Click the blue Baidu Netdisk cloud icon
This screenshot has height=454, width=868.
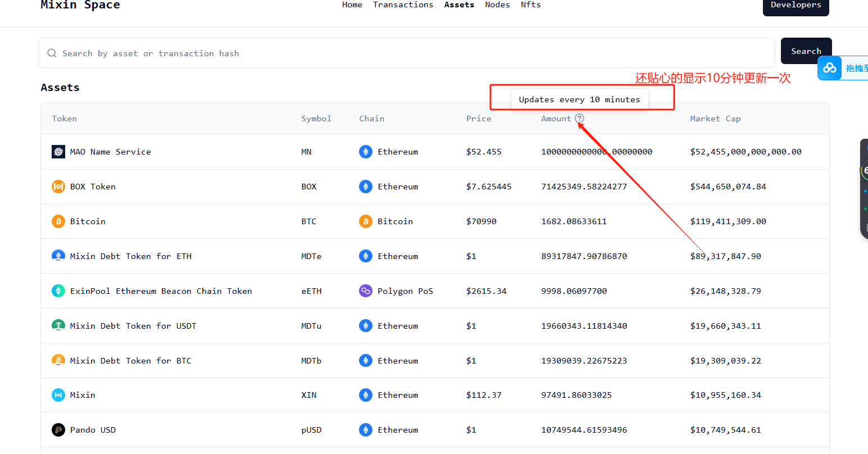pyautogui.click(x=830, y=69)
